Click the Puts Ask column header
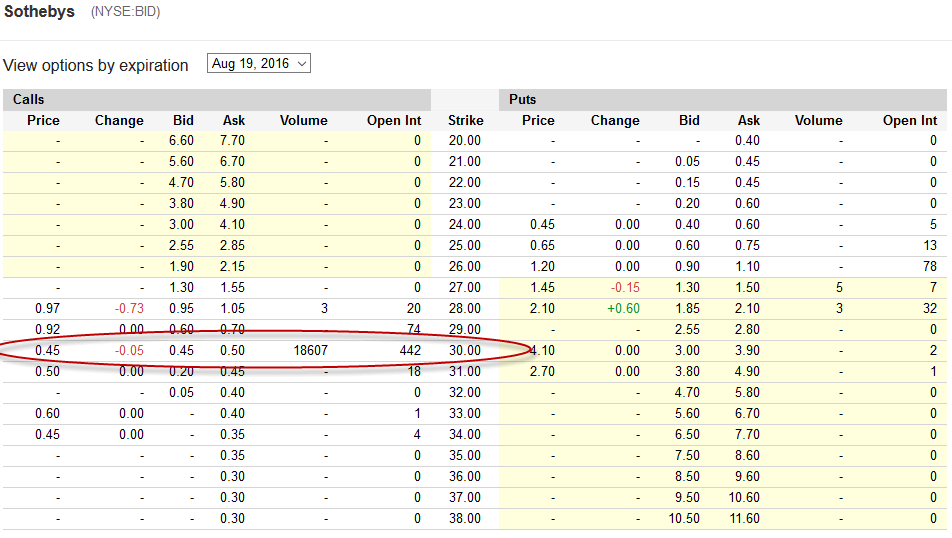The height and width of the screenshot is (538, 952). pyautogui.click(x=749, y=120)
